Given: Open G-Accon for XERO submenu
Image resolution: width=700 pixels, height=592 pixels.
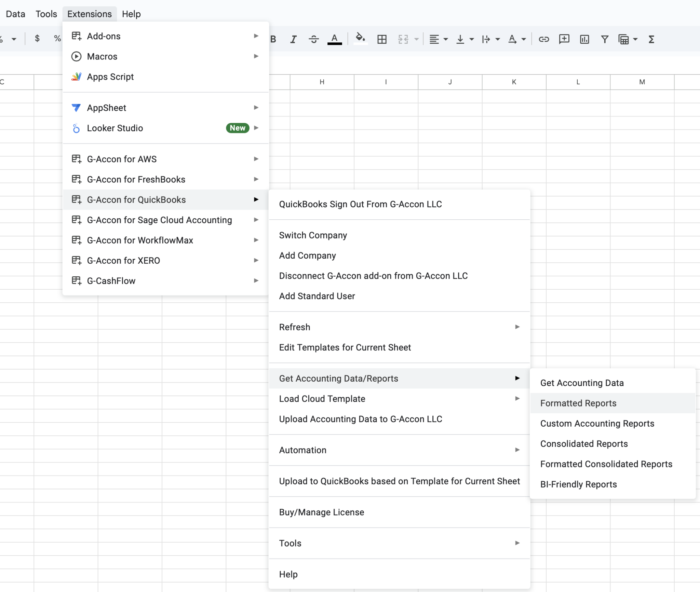Looking at the screenshot, I should [166, 260].
